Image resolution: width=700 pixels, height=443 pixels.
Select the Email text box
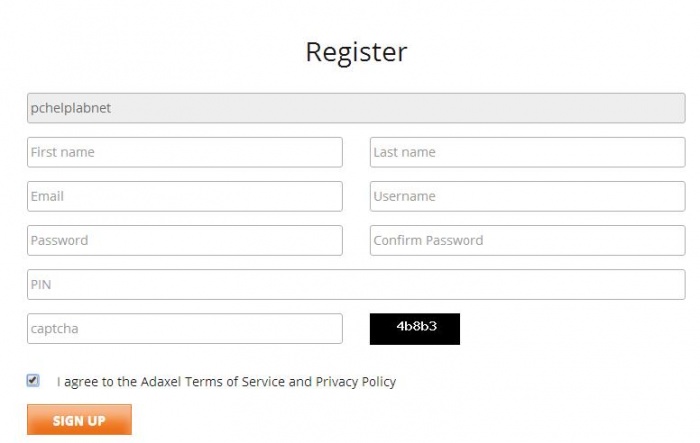coord(185,196)
